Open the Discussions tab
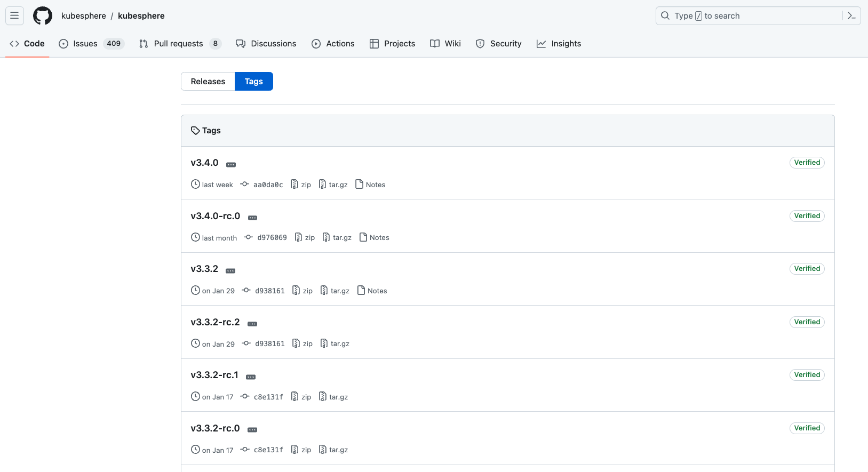The height and width of the screenshot is (472, 868). coord(266,44)
